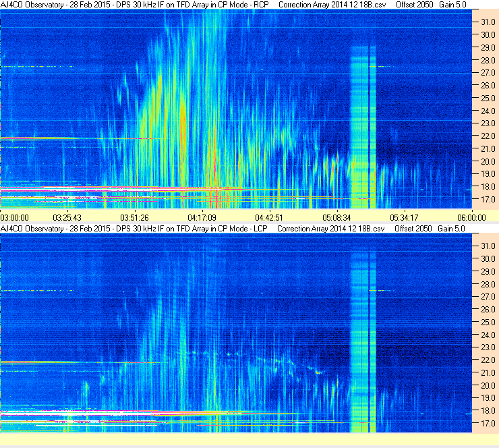Click the 23.0 frequency label on RCP plot
Screen dimensions: 499x448
point(488,123)
